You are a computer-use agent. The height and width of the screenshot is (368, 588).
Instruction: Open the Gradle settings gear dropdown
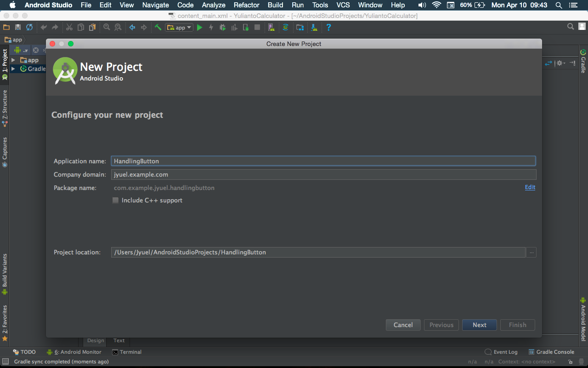[561, 63]
